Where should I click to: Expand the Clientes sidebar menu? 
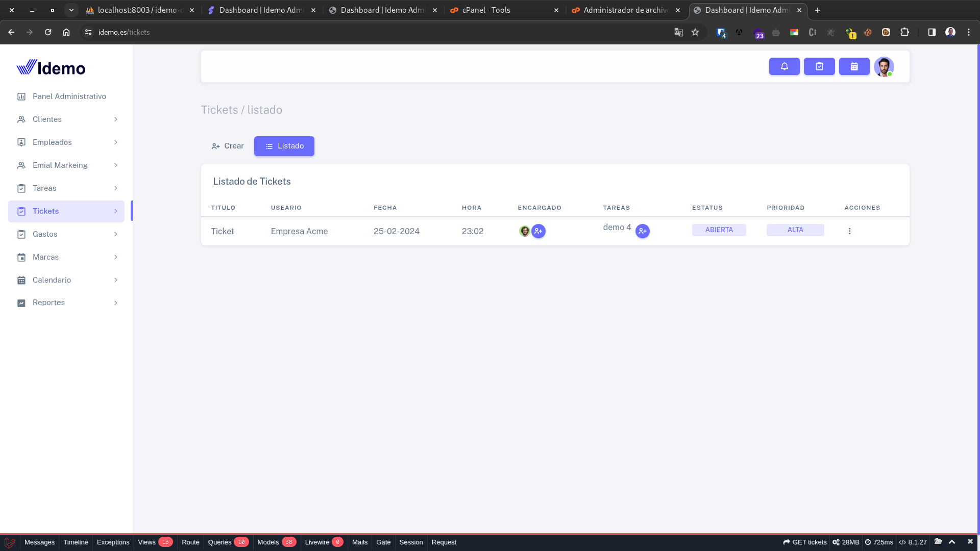click(x=66, y=119)
